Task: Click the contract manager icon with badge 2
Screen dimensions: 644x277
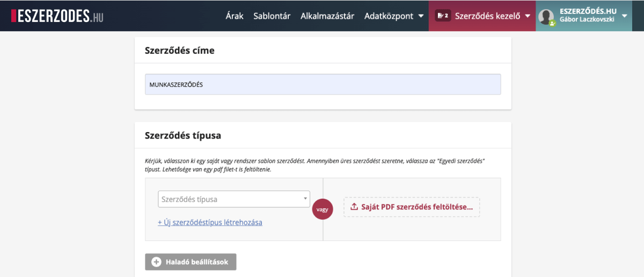Action: [443, 16]
